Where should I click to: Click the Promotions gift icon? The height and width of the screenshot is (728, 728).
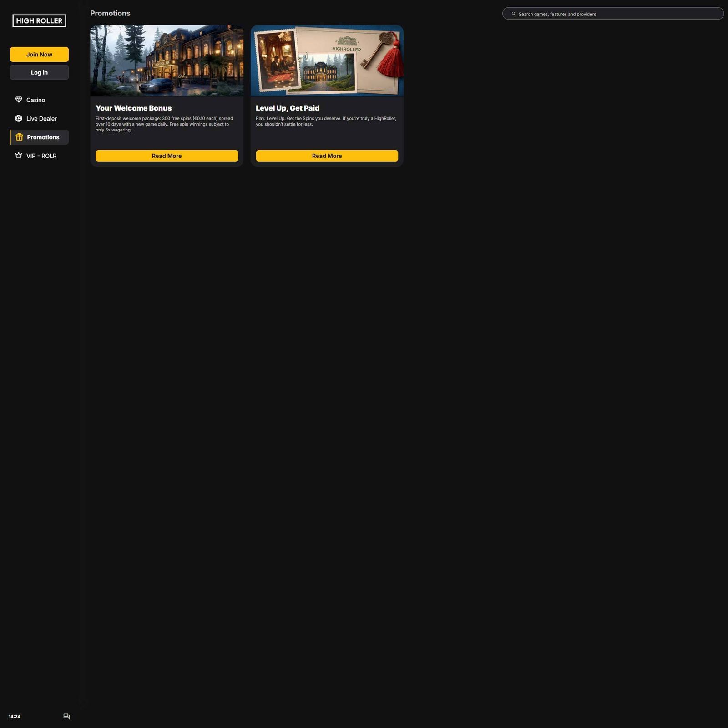[19, 137]
